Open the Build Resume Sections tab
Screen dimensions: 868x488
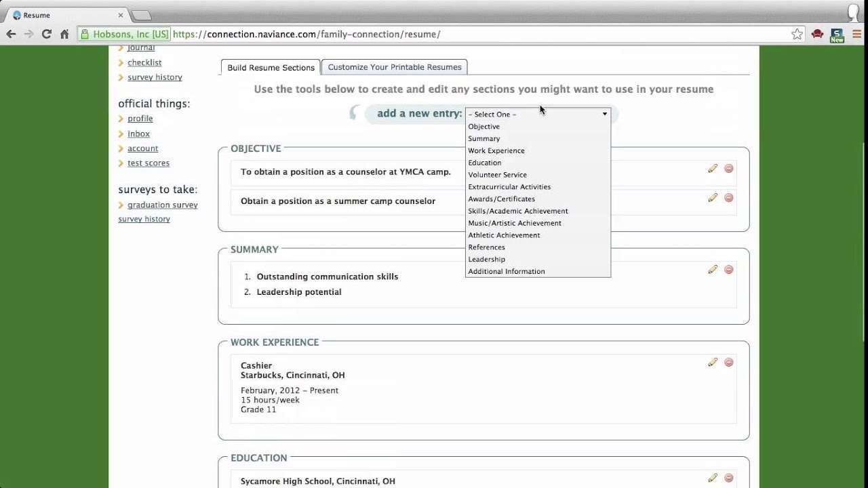[x=271, y=67]
